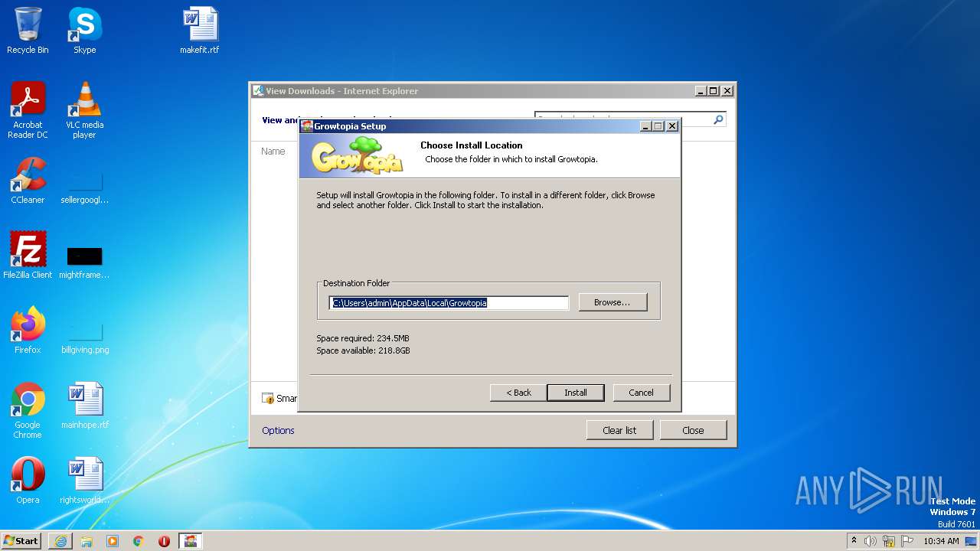Click the View Downloads title bar icon

(x=259, y=91)
